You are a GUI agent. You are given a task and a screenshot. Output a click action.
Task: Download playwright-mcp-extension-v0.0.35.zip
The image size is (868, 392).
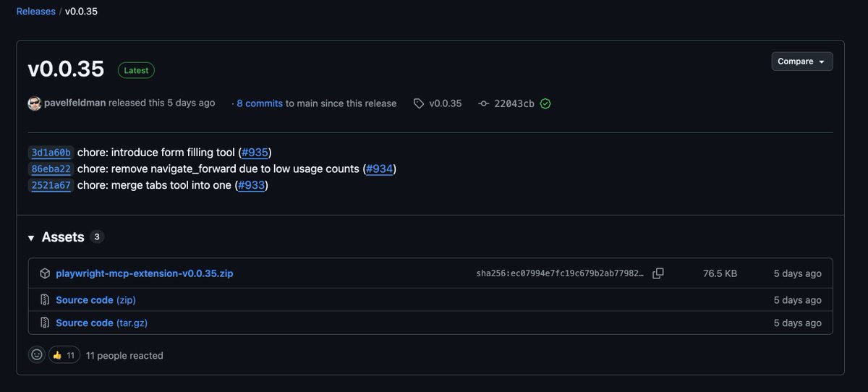pyautogui.click(x=145, y=273)
